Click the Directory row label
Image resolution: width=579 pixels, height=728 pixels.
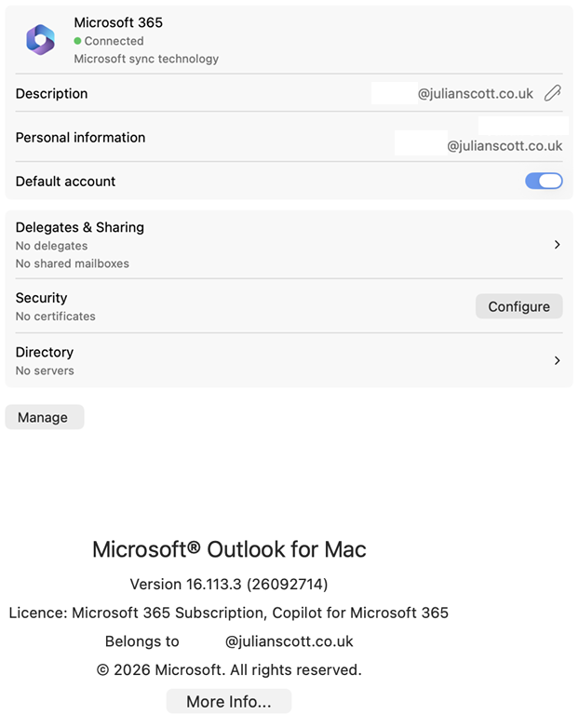(x=45, y=352)
